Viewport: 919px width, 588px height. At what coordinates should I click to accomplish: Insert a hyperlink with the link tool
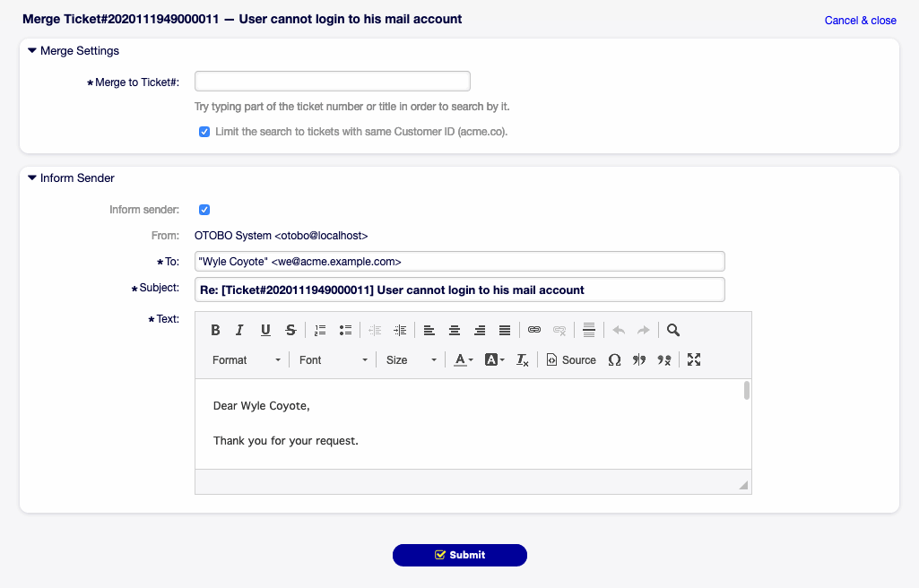(x=534, y=330)
